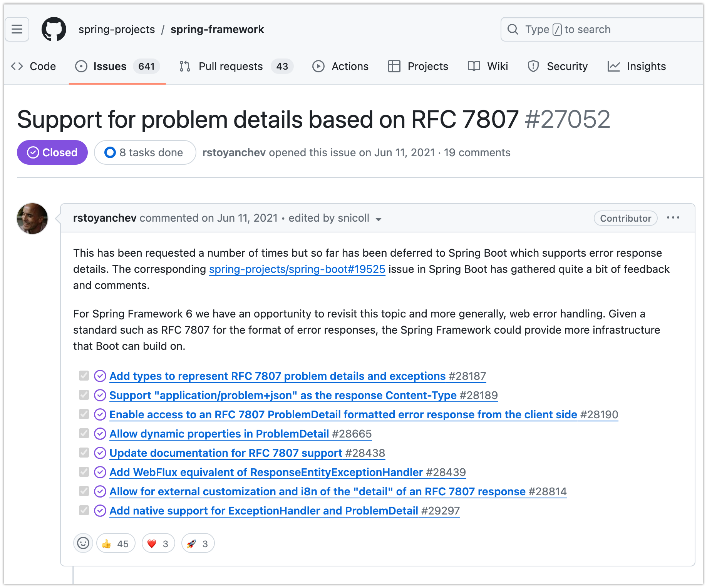707x588 pixels.
Task: Open 'Add native support for ExceptionHandler' issue
Action: [x=285, y=511]
